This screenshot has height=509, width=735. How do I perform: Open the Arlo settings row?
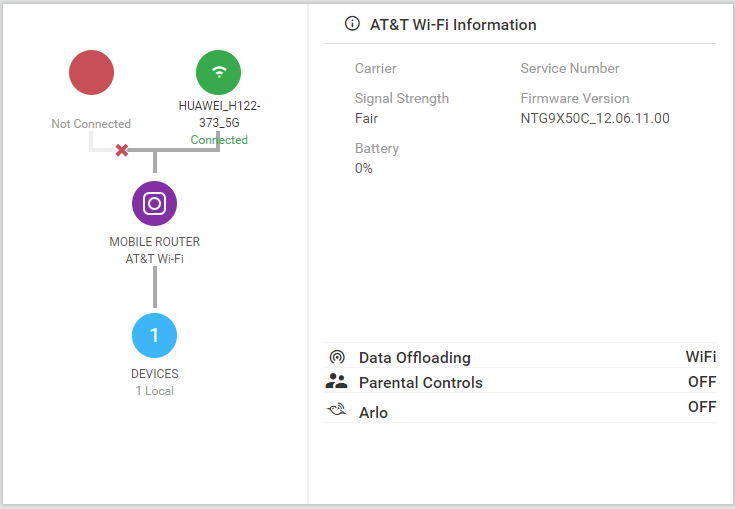point(373,412)
